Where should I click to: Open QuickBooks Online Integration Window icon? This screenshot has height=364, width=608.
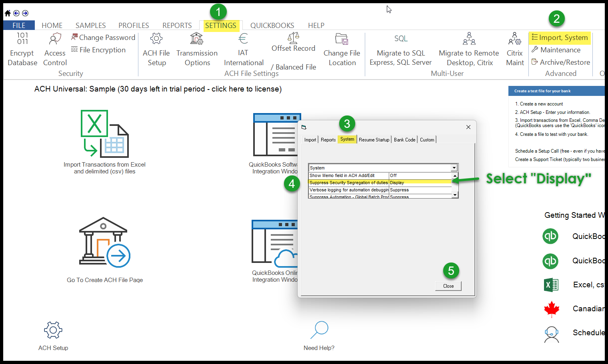pos(275,243)
